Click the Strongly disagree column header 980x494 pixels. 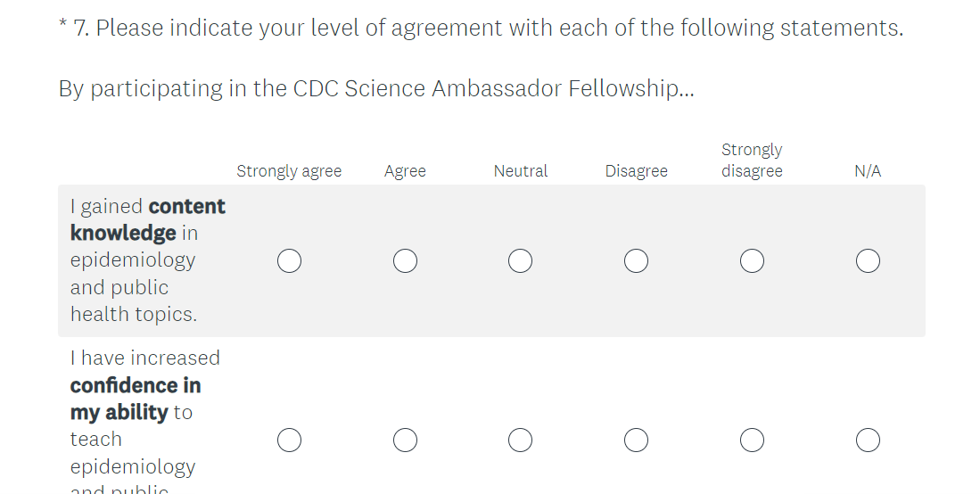click(x=752, y=161)
